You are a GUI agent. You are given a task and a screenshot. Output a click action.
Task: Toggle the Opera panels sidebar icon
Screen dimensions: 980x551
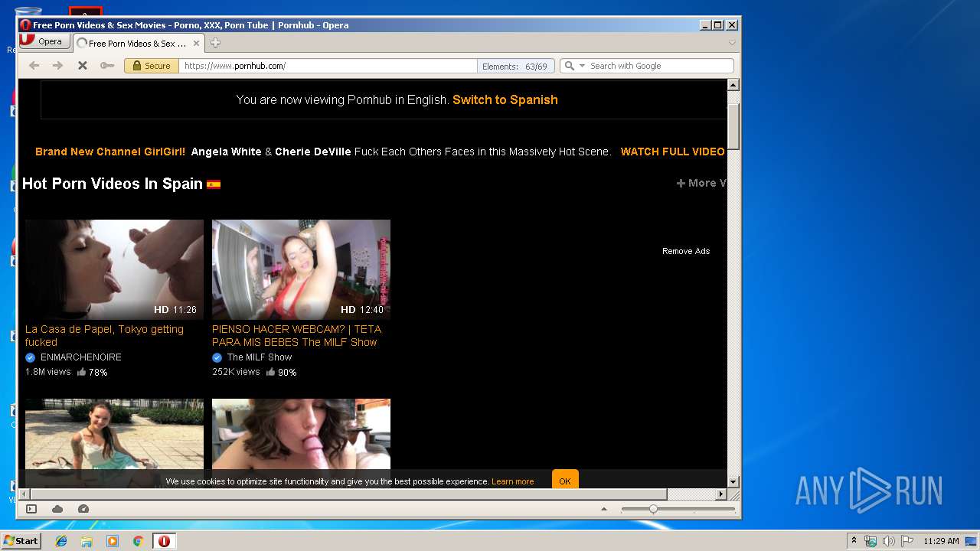point(31,509)
